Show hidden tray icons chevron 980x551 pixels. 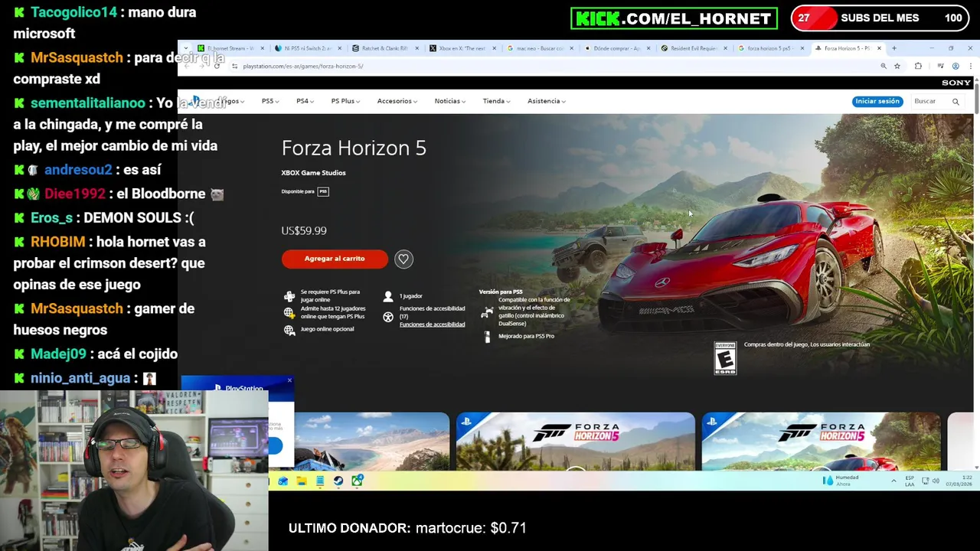pos(893,481)
